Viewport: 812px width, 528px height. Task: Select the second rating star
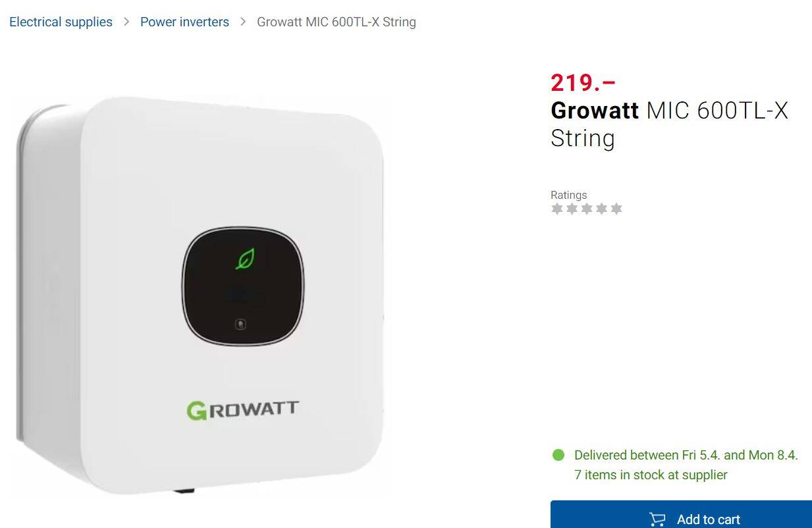tap(572, 209)
